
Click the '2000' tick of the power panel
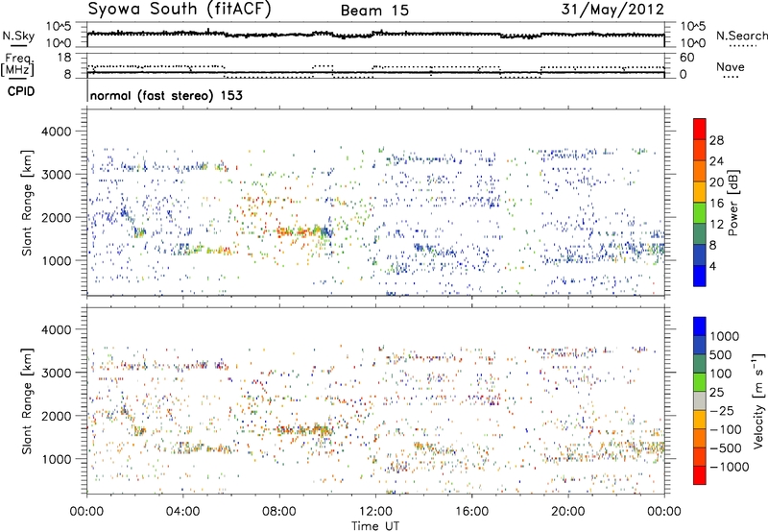[56, 217]
